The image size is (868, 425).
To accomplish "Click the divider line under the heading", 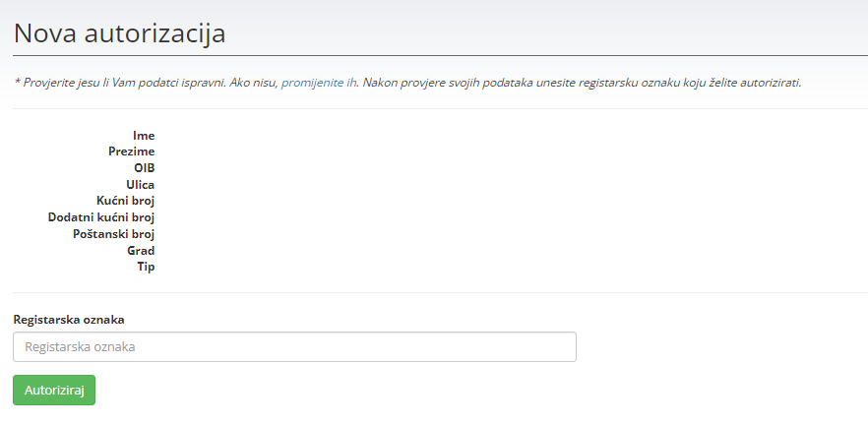I will (434, 55).
